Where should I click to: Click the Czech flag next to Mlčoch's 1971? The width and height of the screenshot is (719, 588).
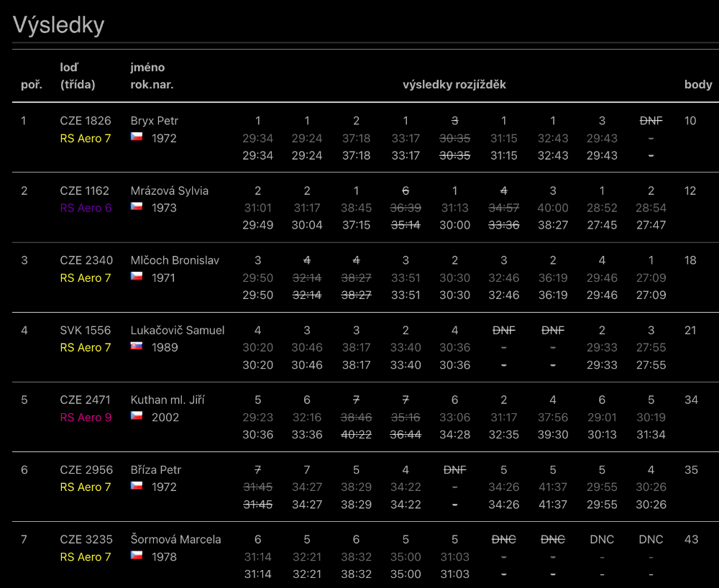[136, 276]
